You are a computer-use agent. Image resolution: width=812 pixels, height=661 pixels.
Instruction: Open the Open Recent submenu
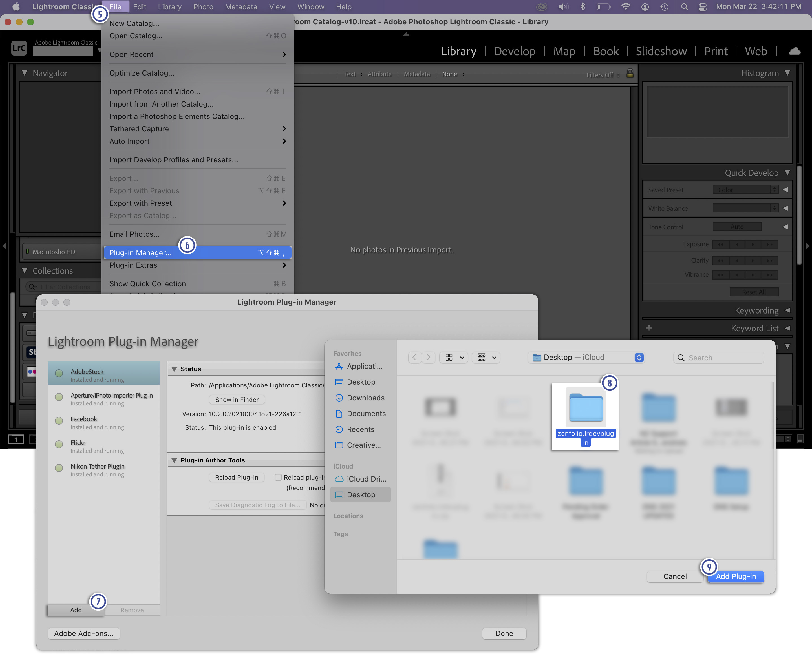(197, 54)
